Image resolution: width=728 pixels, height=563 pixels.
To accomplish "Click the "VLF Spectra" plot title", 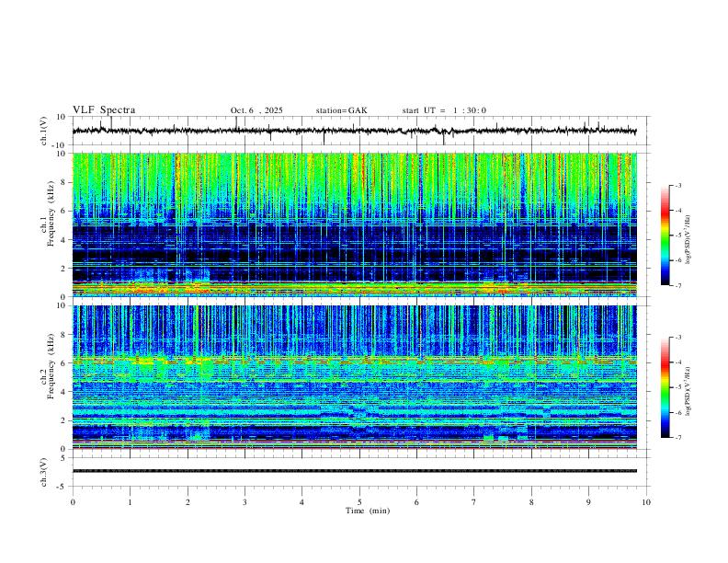I will point(104,110).
